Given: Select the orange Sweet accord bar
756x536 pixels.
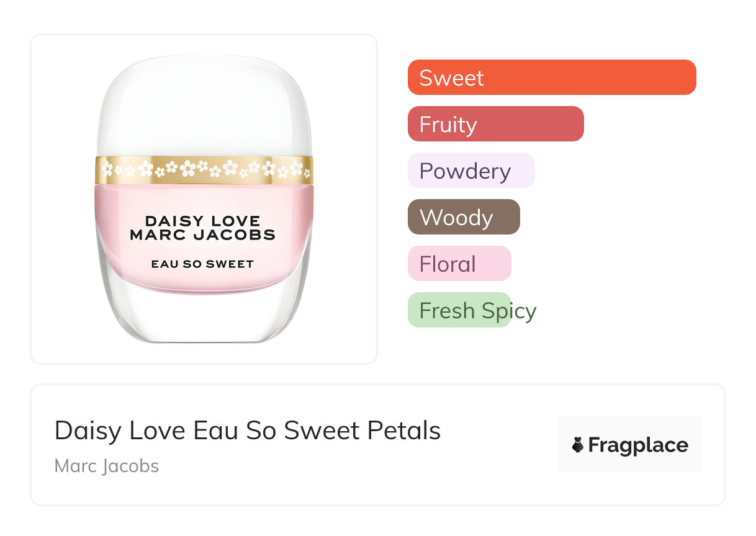Looking at the screenshot, I should (x=552, y=78).
